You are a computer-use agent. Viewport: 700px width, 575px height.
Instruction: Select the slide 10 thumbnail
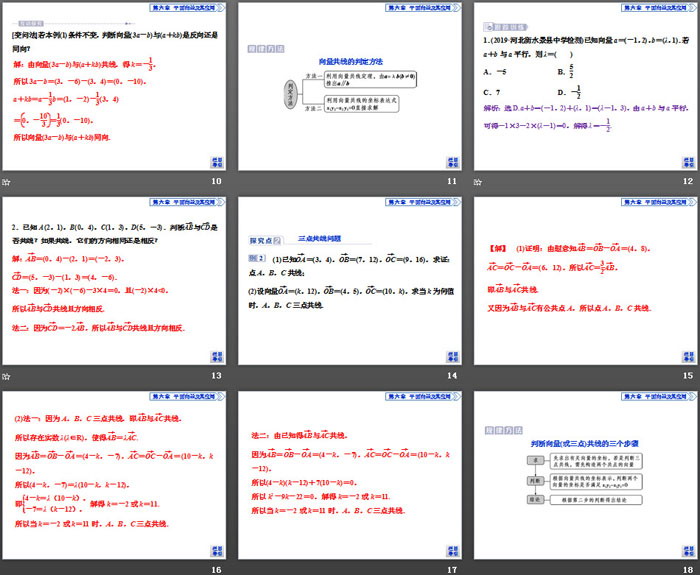114,86
